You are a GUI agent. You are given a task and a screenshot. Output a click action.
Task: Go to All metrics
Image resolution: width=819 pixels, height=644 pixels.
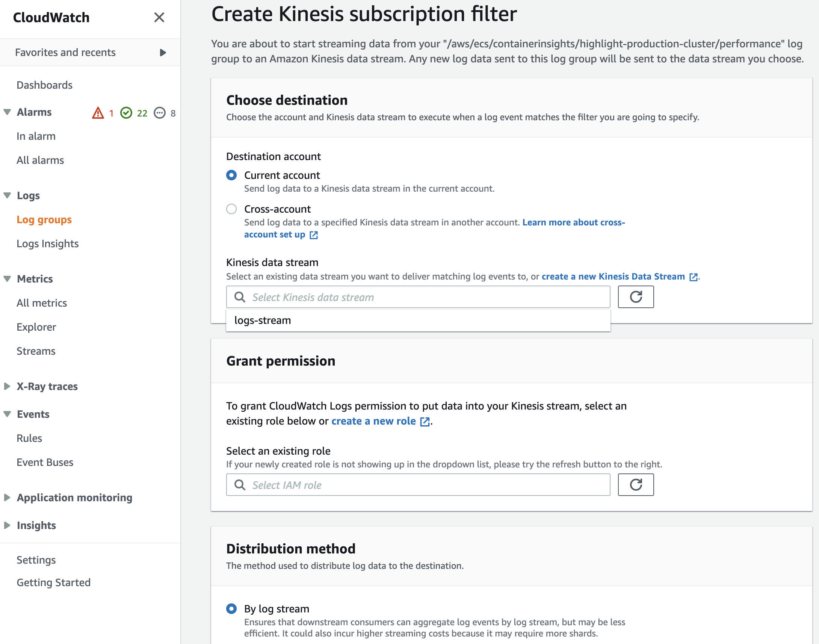(41, 303)
